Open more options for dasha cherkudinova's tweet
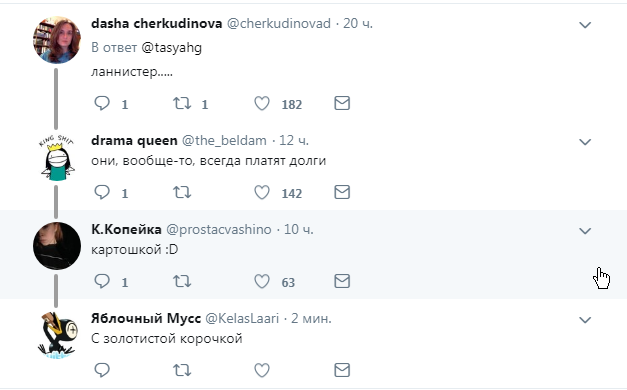The height and width of the screenshot is (390, 627). 585,25
